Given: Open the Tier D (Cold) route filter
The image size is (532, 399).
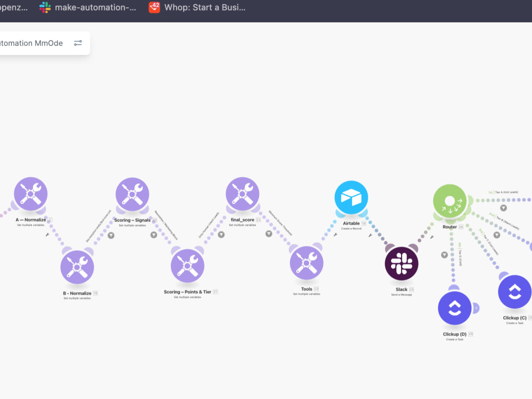Looking at the screenshot, I should point(444,254).
